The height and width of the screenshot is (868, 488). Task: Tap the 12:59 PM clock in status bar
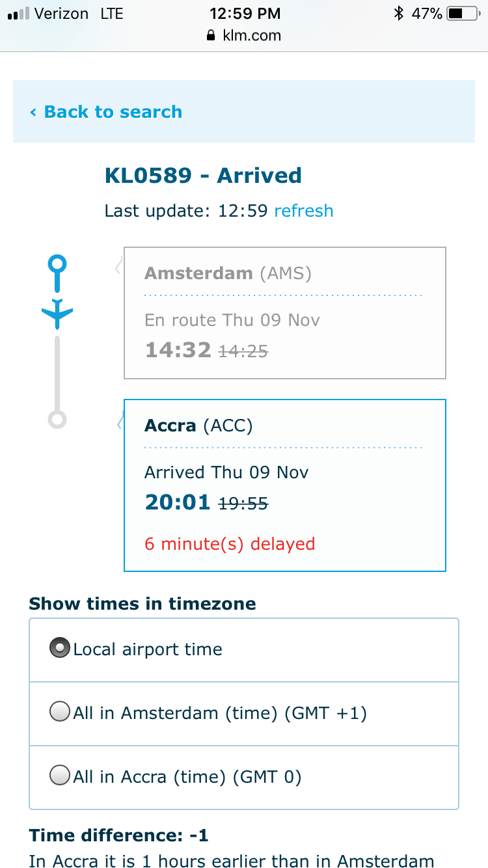[245, 13]
